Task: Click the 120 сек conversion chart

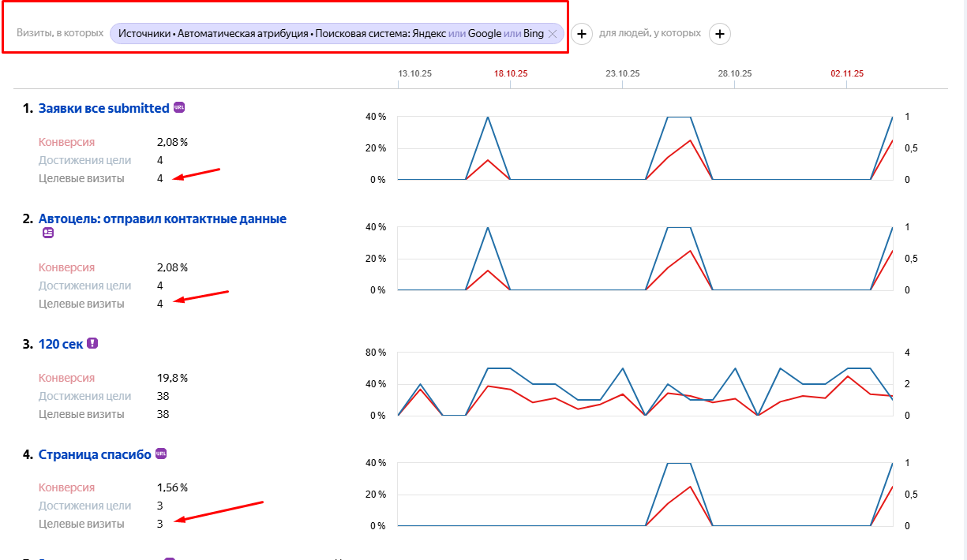Action: pos(645,384)
